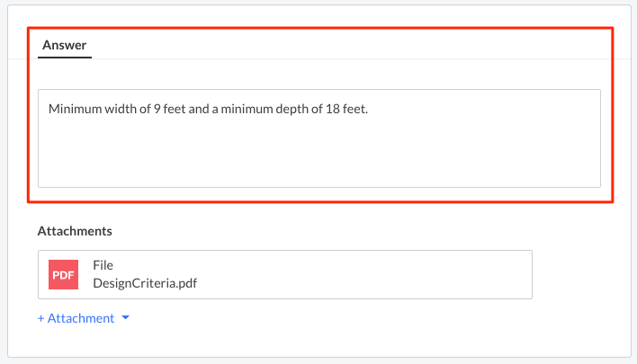This screenshot has width=637, height=364.
Task: Click blank area below the answer text
Action: pyautogui.click(x=318, y=157)
